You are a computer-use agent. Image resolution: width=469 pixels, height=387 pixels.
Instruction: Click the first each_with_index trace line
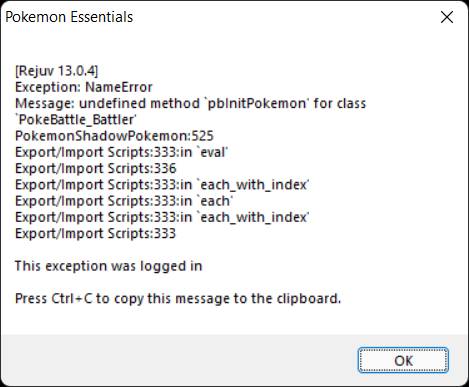coord(162,185)
